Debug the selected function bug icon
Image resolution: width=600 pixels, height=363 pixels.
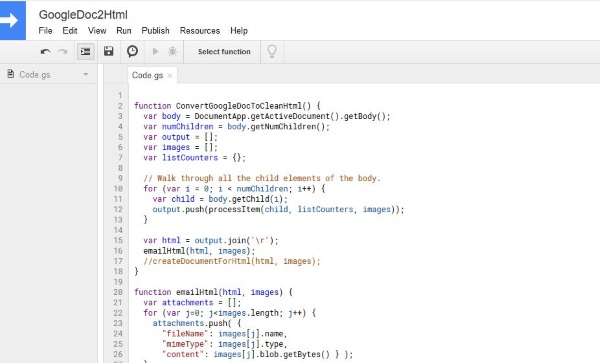173,51
